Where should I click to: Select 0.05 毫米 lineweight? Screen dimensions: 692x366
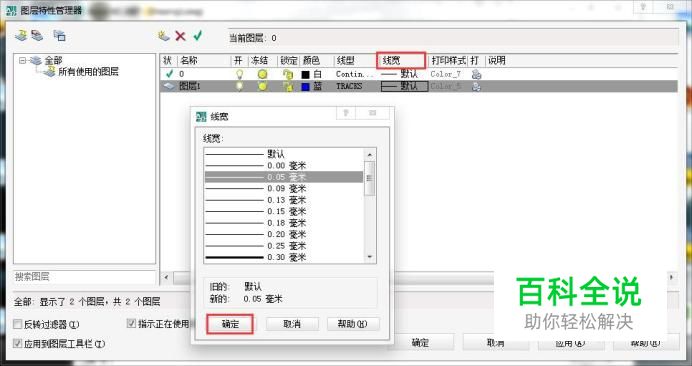point(284,177)
